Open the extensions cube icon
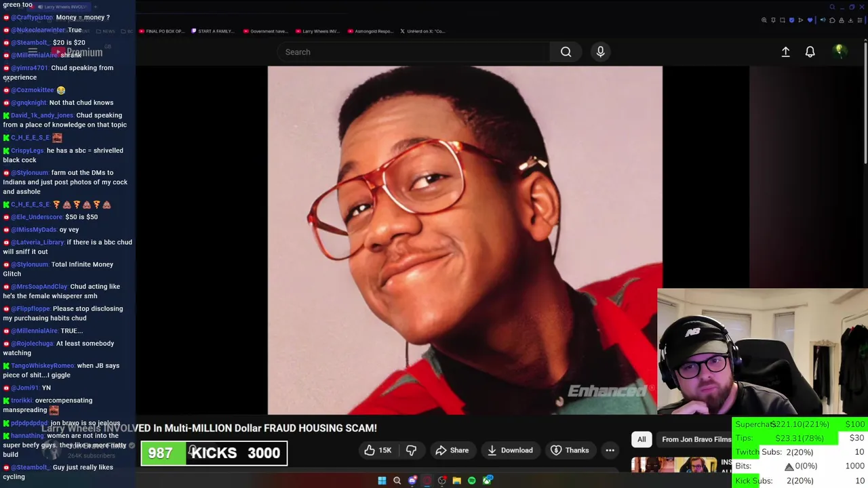The image size is (868, 488). click(832, 20)
